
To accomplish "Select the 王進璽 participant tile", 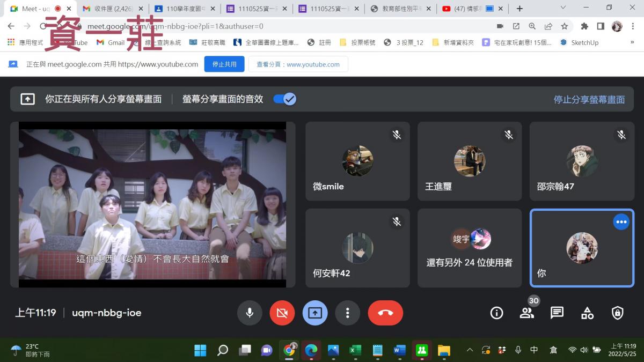I will point(470,161).
